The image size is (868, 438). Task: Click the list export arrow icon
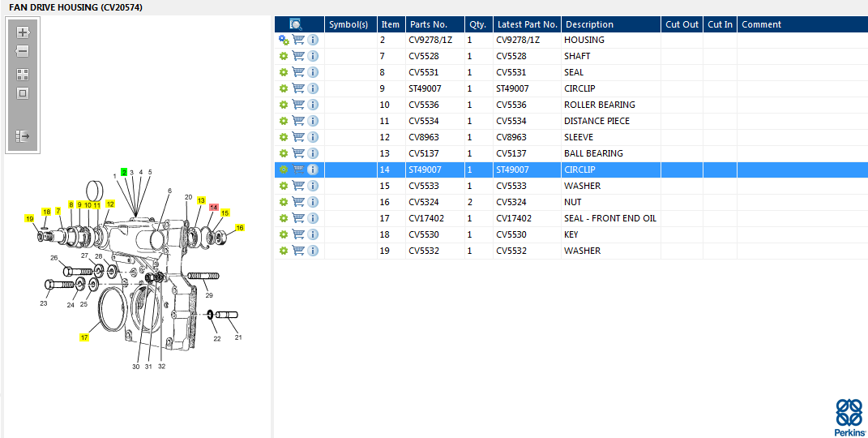(x=23, y=135)
